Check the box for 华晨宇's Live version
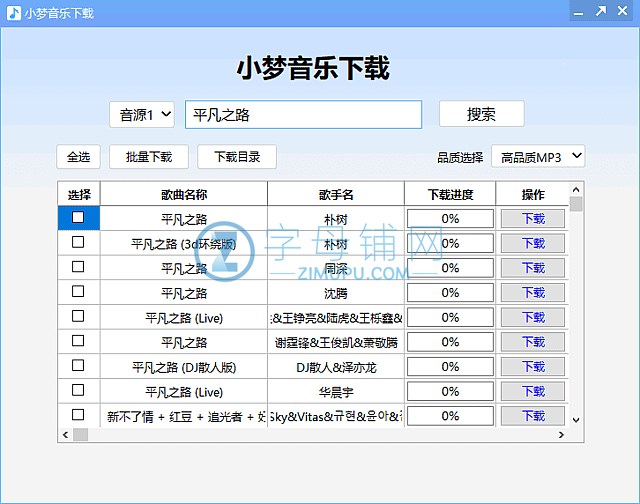The width and height of the screenshot is (640, 504). coord(78,390)
